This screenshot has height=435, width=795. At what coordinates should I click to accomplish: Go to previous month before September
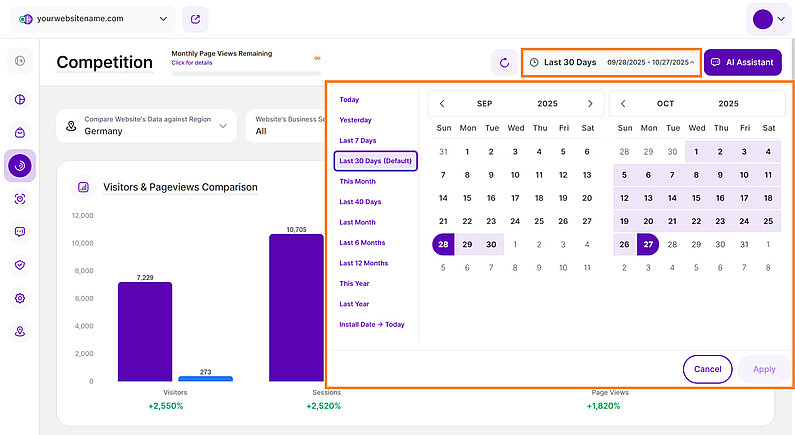coord(442,103)
